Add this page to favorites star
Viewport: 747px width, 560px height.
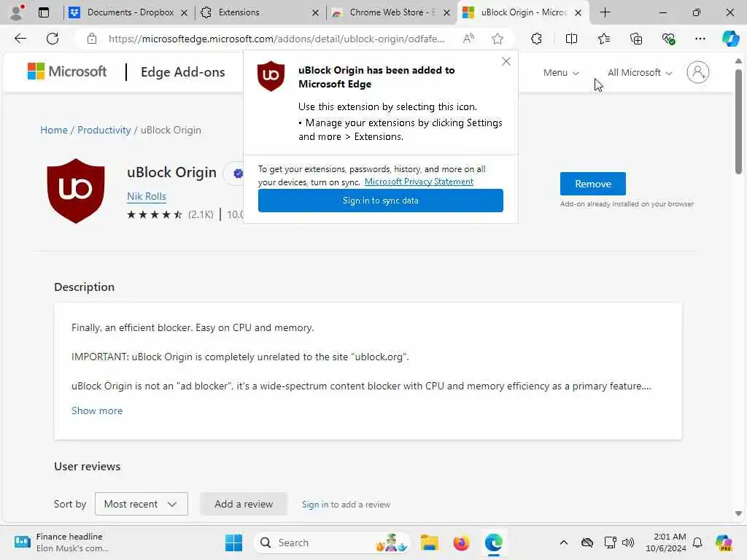[x=498, y=39]
